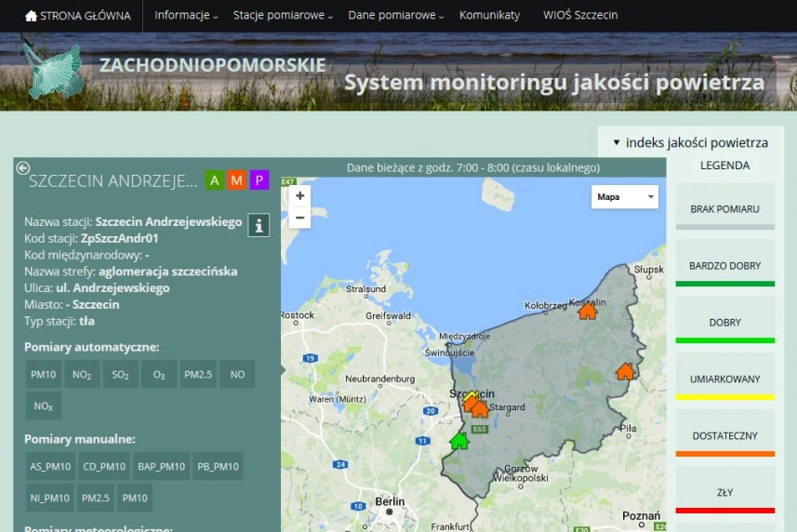Image resolution: width=797 pixels, height=532 pixels.
Task: Select the BAP_PM10 manual measurement button
Action: 161,466
